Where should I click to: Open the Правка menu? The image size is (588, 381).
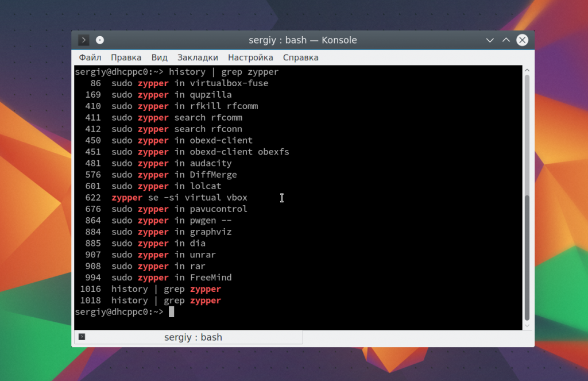coord(126,57)
